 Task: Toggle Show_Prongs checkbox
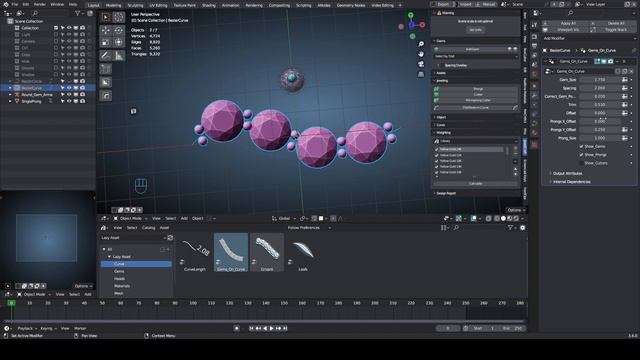pyautogui.click(x=581, y=155)
